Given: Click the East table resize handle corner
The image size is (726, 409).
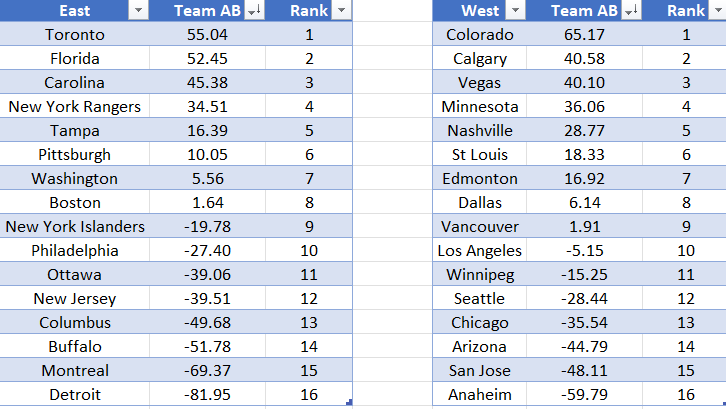Looking at the screenshot, I should tap(349, 403).
